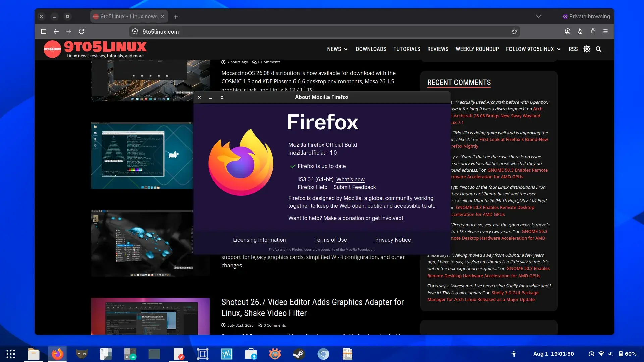Screen dimensions: 644x362
Task: Open a new tab with plus
Action: [176, 17]
